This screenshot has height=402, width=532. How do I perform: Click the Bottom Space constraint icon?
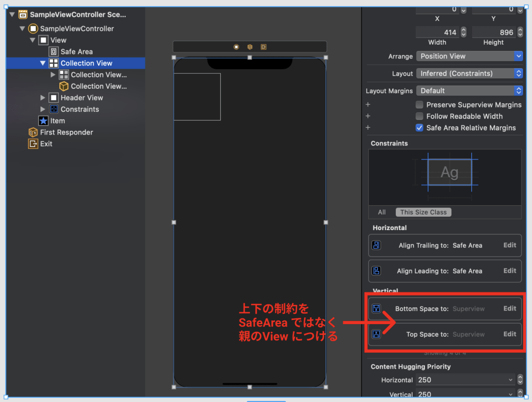[377, 309]
